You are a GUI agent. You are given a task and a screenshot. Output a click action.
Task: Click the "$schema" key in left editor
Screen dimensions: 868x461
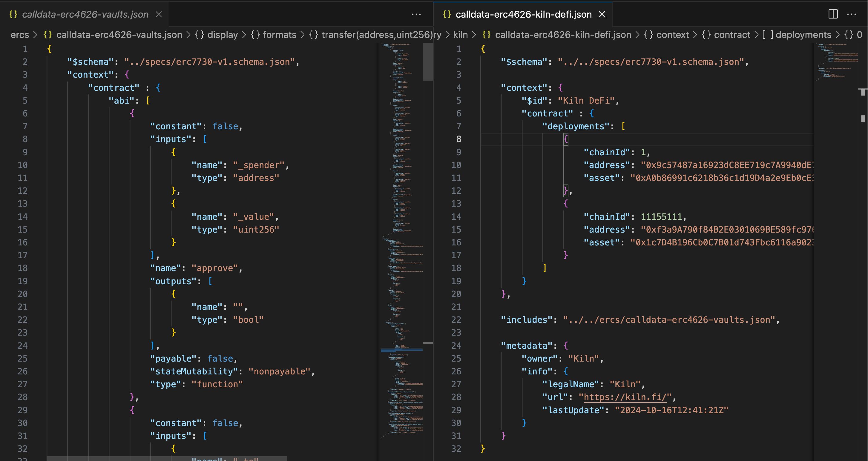(x=90, y=62)
